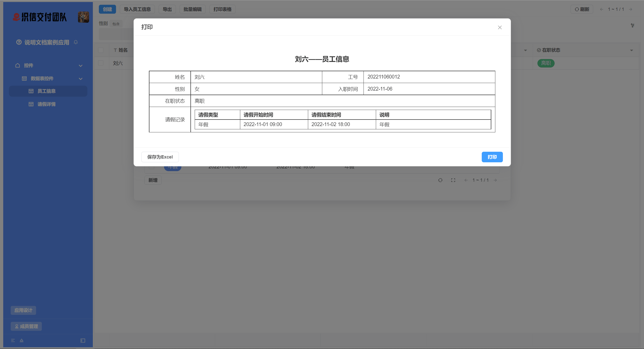644x349 pixels.
Task: Click the blue 打印 button
Action: pyautogui.click(x=492, y=157)
